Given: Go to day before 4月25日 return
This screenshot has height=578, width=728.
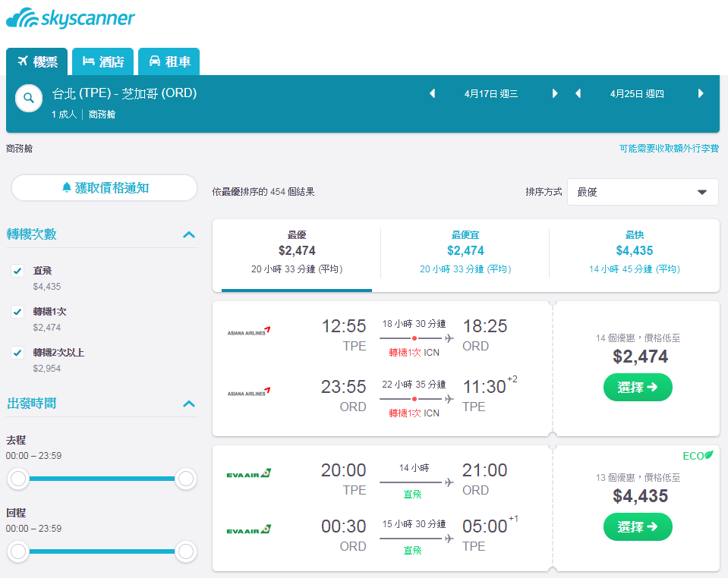Looking at the screenshot, I should 578,94.
